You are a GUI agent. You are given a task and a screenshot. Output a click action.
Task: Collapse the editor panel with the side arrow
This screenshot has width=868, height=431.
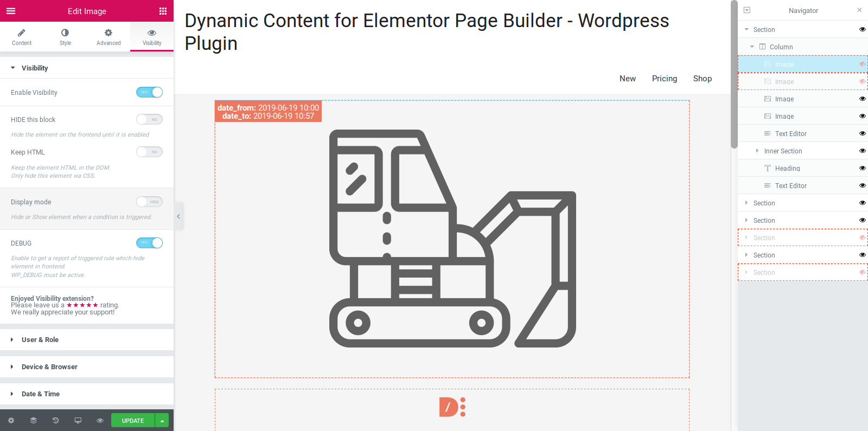[x=178, y=216]
